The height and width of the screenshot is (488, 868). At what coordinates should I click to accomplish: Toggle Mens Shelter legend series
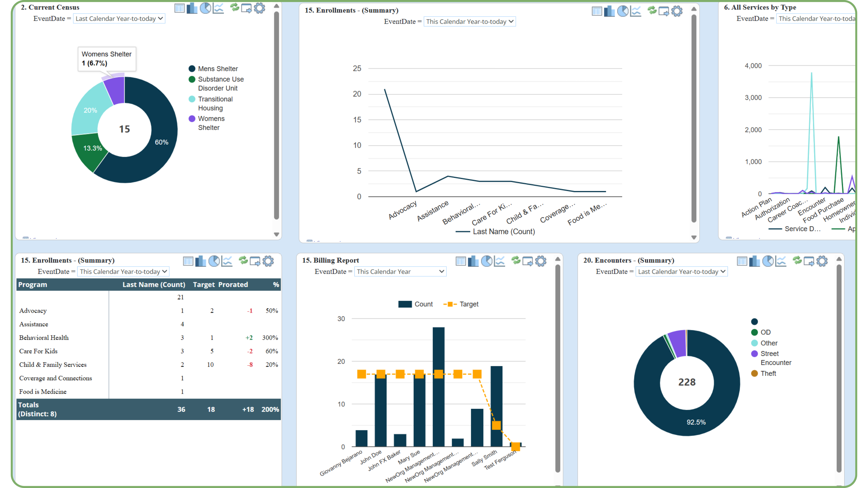pyautogui.click(x=217, y=69)
